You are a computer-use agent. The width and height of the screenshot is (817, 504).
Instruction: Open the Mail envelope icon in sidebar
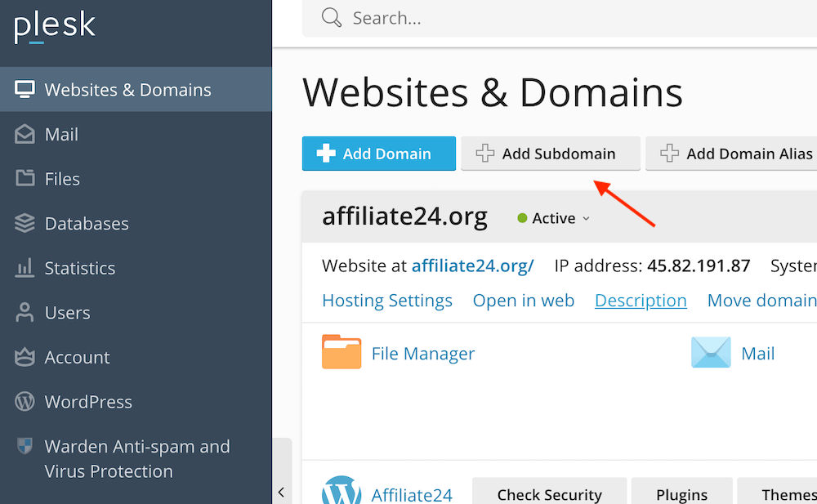click(x=25, y=135)
